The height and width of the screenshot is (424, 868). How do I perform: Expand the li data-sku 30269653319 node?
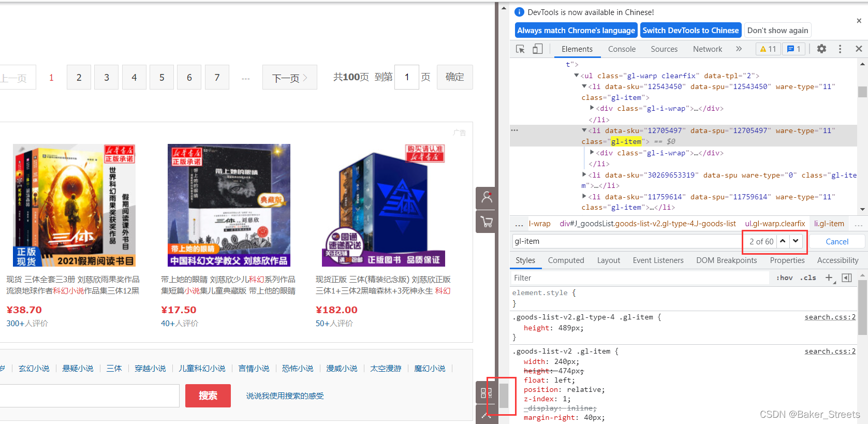(584, 175)
